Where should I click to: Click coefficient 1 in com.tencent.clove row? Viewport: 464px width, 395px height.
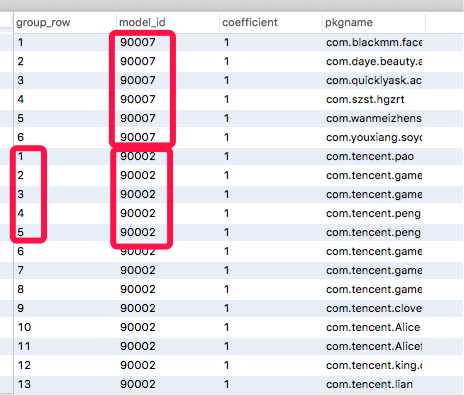tap(227, 308)
